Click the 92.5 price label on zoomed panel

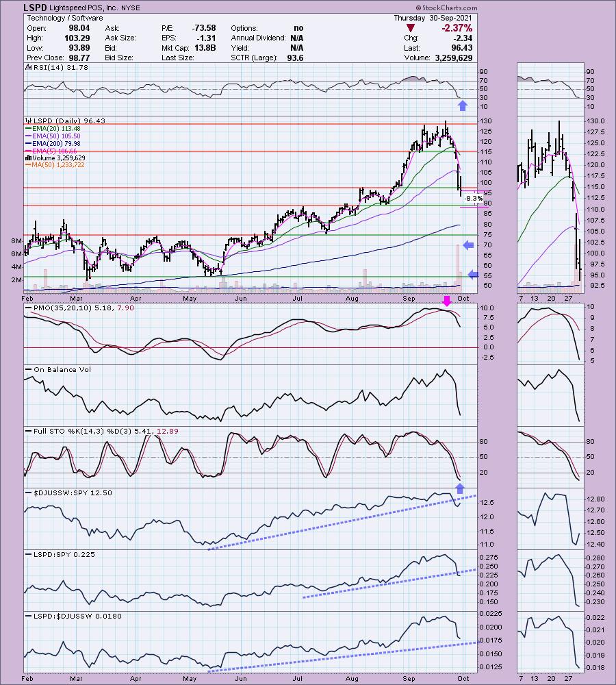(x=598, y=285)
